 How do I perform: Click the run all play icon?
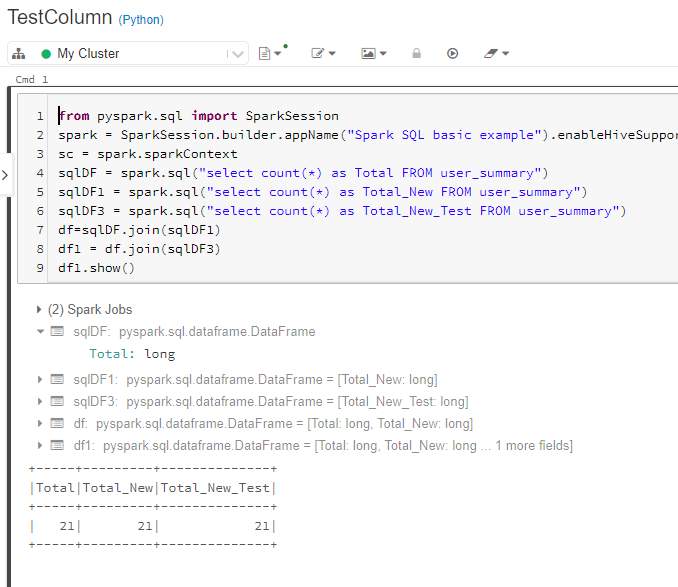(x=452, y=54)
